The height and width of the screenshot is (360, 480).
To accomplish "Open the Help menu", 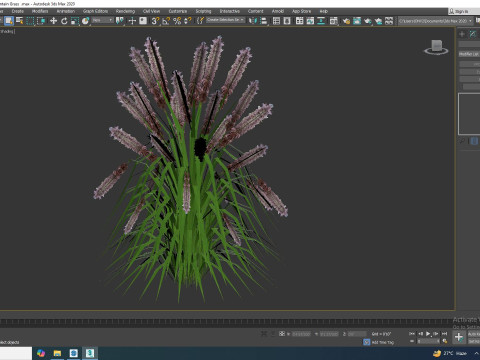I will pos(324,11).
